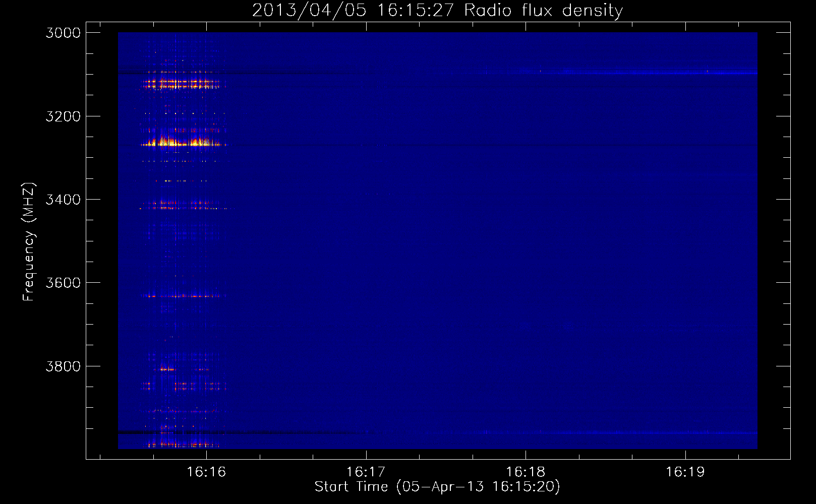
Task: Click the '3800' frequency axis label
Action: (63, 366)
